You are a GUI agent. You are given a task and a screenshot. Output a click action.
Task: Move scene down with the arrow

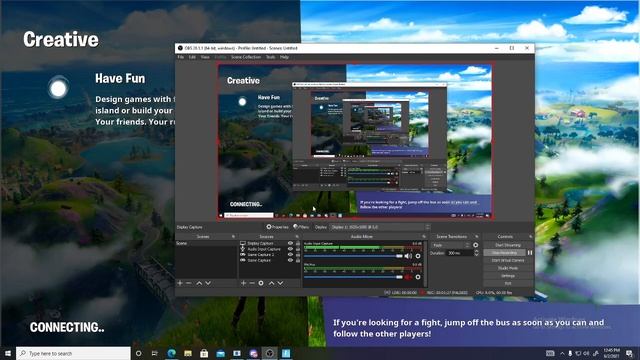point(208,283)
